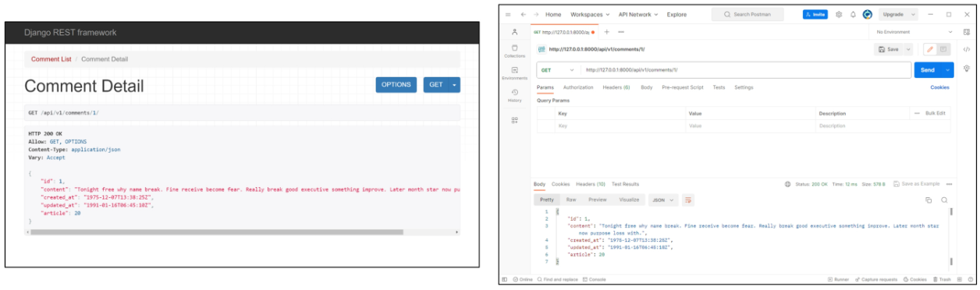Select the comment mode icon
Screen dimensions: 980x290
pos(943,49)
